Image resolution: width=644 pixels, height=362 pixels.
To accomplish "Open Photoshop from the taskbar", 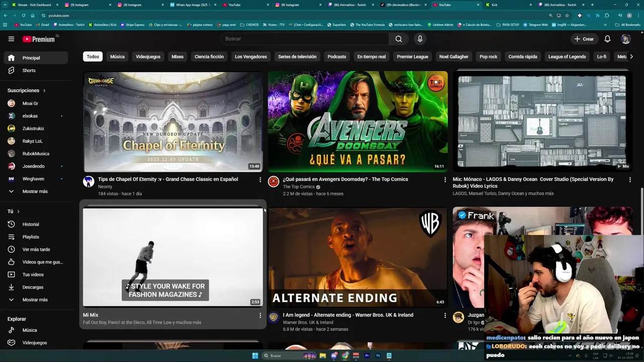I will coord(378,355).
